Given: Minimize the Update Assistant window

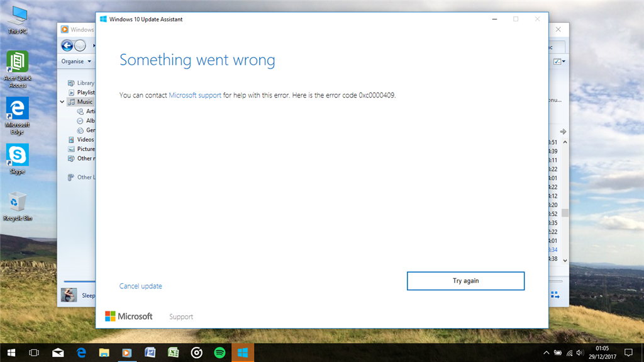Looking at the screenshot, I should point(494,19).
